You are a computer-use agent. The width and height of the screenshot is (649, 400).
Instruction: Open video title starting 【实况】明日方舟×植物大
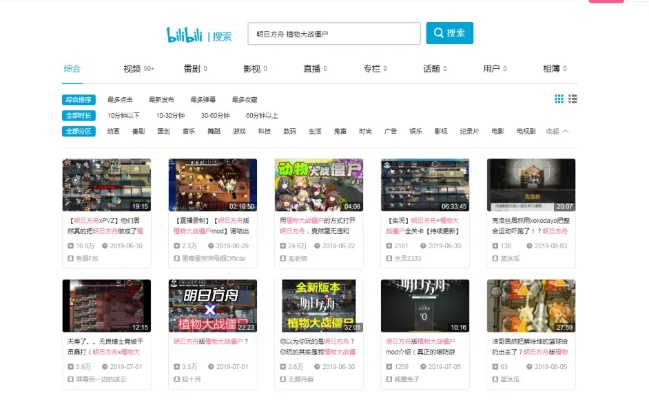(423, 226)
